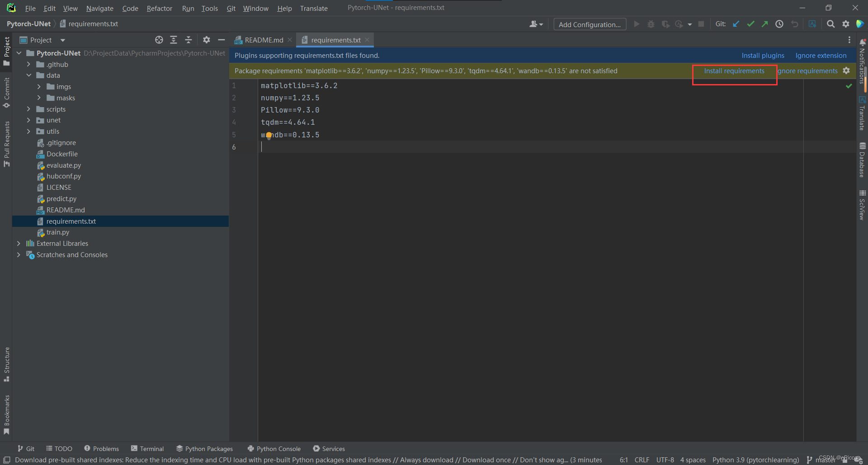Click Ignore extension link
The image size is (868, 465).
coord(821,56)
